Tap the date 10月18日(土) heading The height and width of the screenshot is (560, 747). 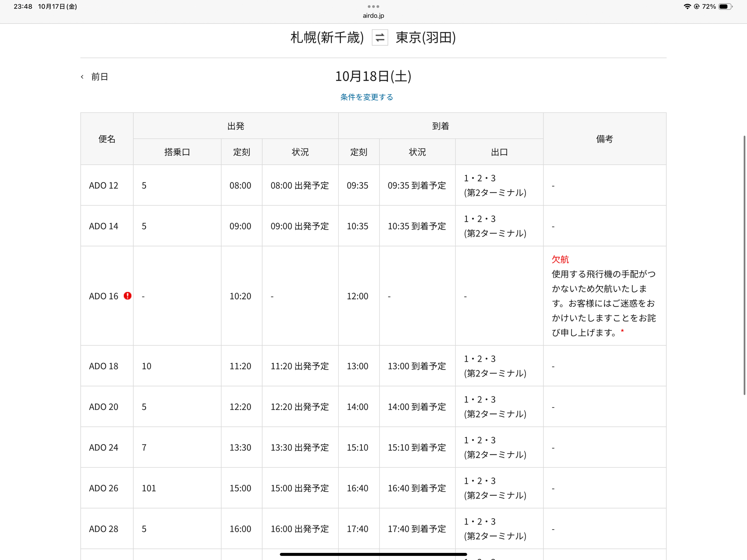coord(373,76)
